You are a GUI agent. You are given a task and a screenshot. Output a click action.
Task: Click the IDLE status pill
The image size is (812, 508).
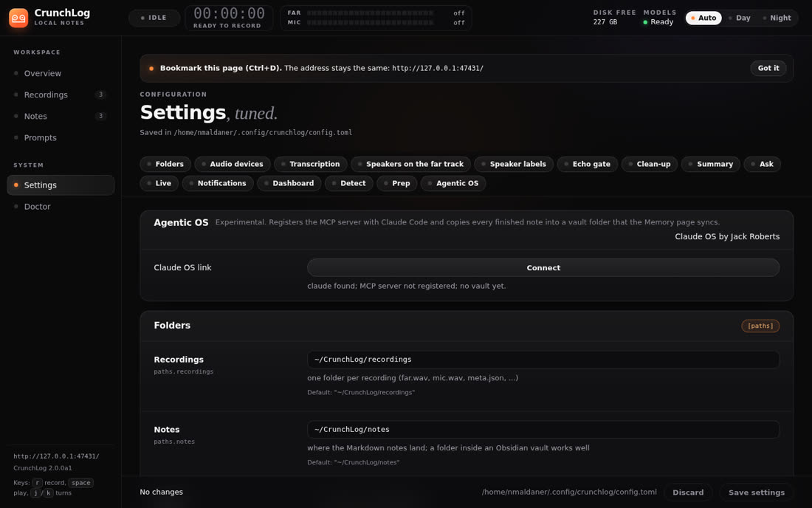pyautogui.click(x=154, y=18)
